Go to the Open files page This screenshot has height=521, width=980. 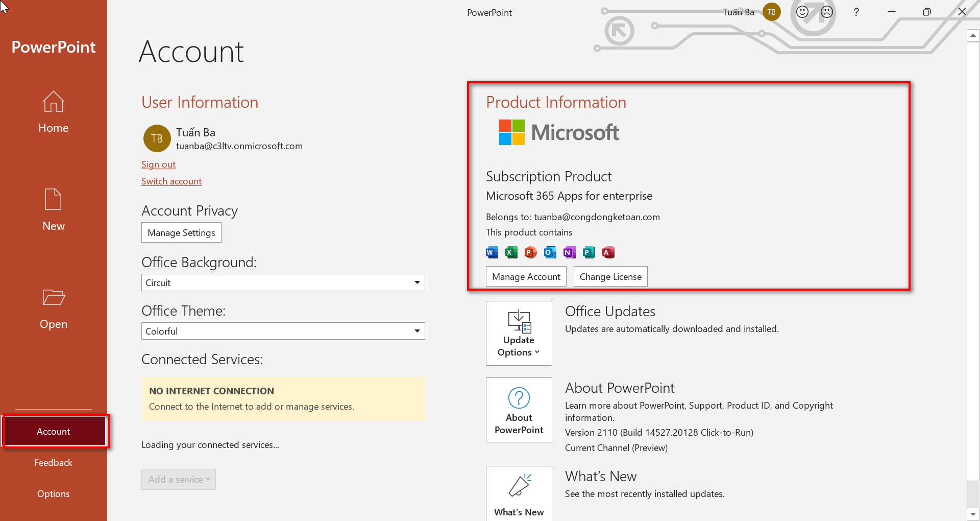(53, 309)
